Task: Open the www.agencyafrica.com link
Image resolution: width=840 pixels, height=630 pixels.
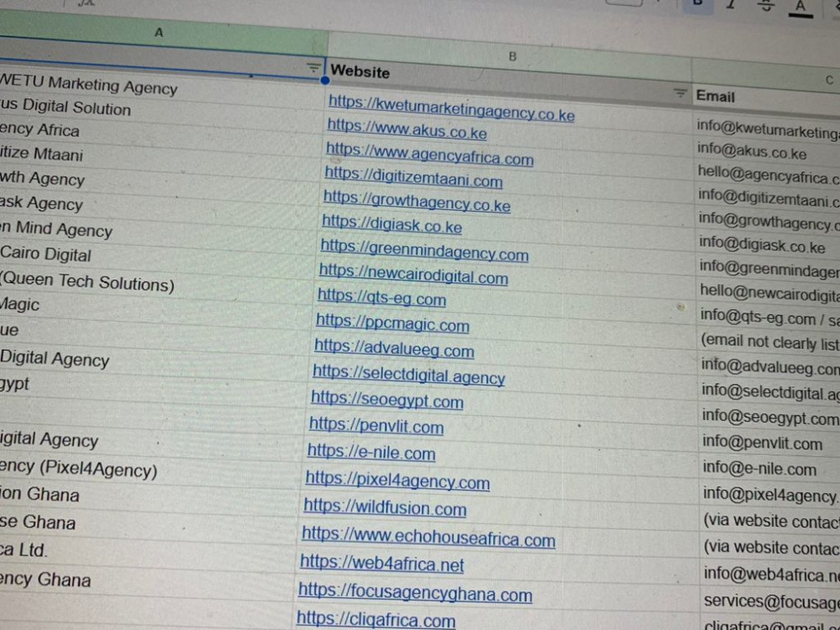Action: click(429, 154)
